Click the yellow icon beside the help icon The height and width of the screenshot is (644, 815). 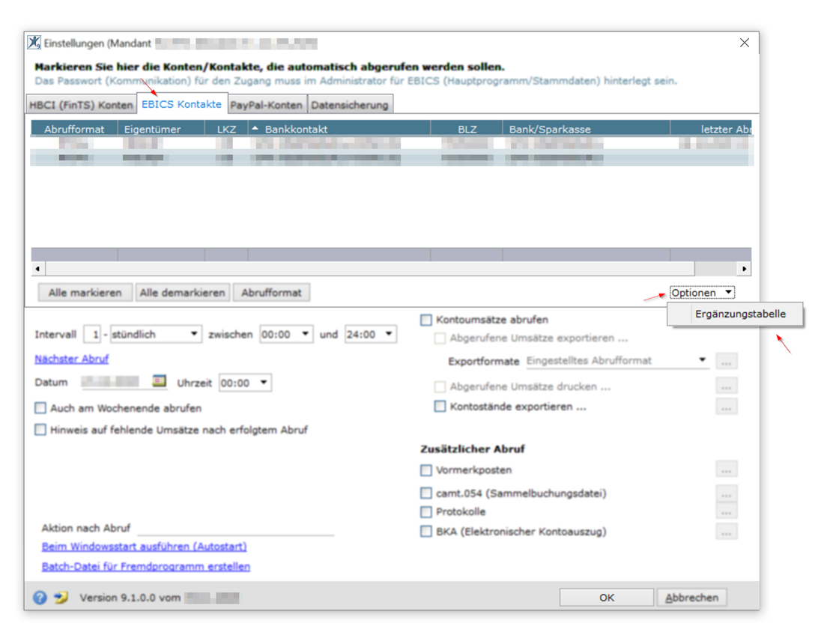[x=61, y=598]
